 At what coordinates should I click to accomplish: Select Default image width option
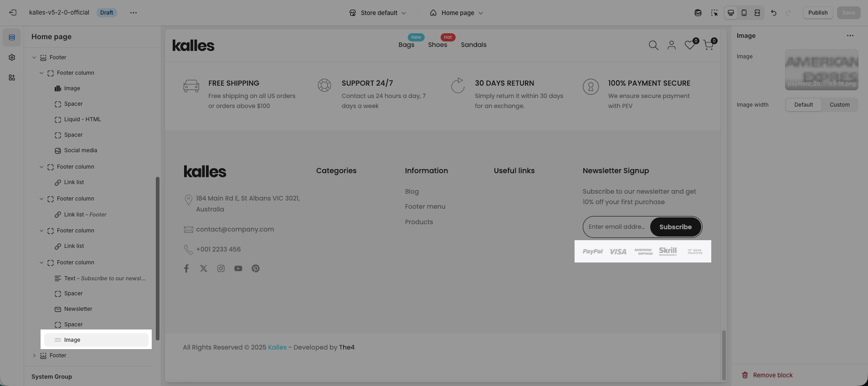pyautogui.click(x=803, y=105)
